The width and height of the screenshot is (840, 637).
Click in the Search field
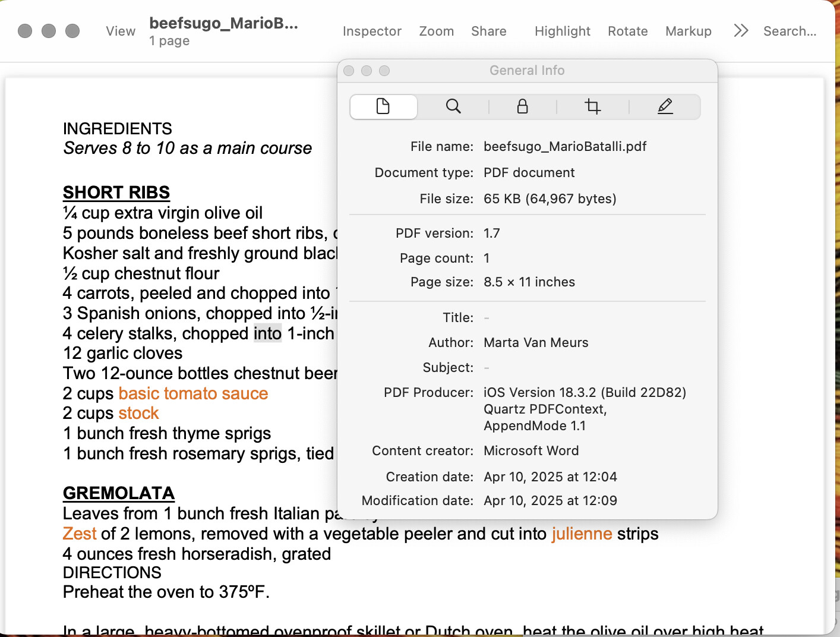point(790,31)
